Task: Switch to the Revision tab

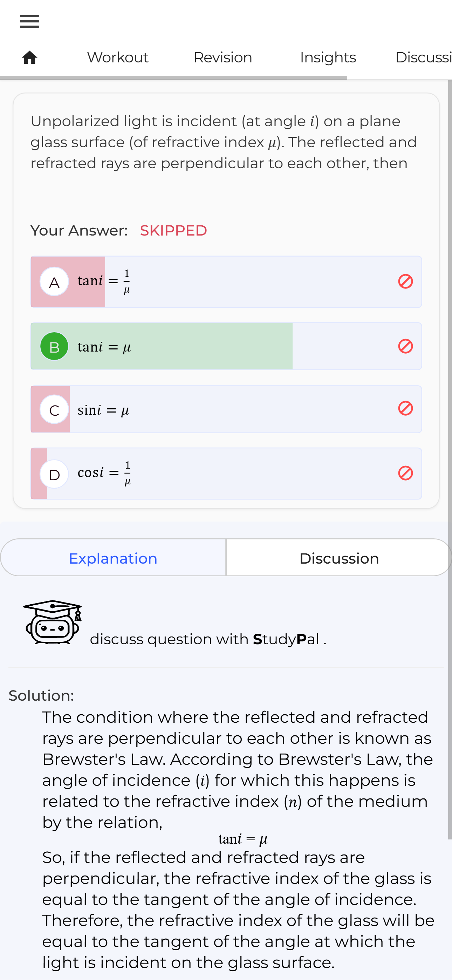Action: click(x=222, y=57)
